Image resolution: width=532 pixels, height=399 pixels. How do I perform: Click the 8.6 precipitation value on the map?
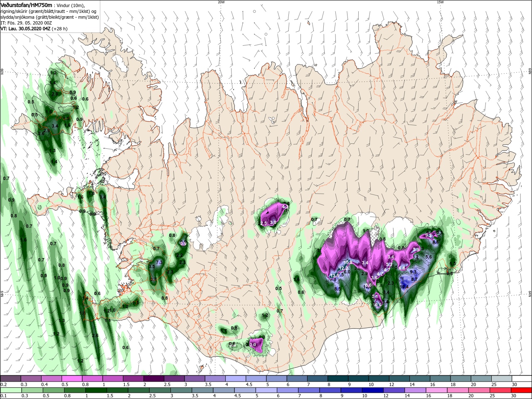(436, 242)
